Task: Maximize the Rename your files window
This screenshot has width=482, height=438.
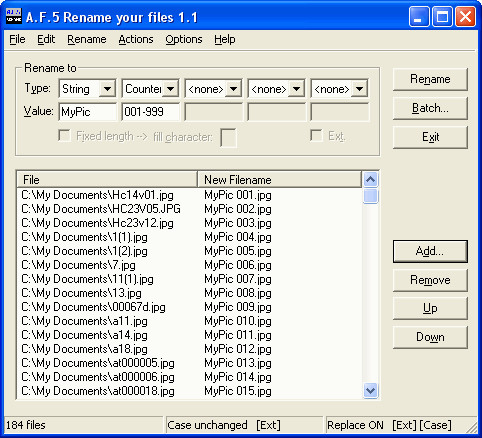Action: pyautogui.click(x=442, y=16)
